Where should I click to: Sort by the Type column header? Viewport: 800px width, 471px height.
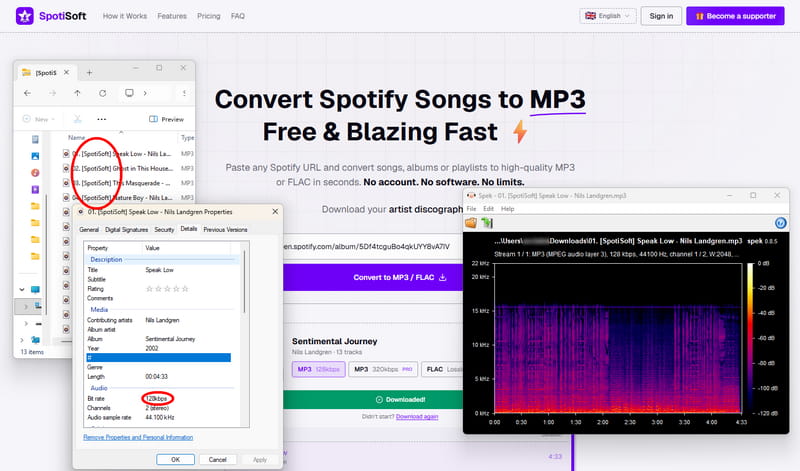point(187,138)
